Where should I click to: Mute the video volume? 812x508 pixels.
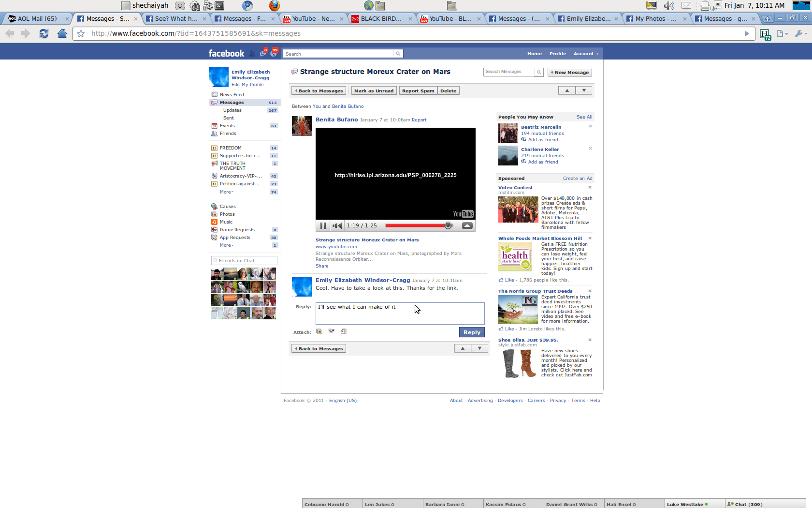tap(337, 225)
